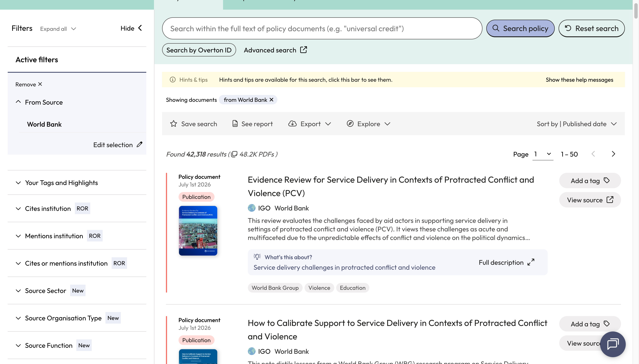Image resolution: width=639 pixels, height=364 pixels.
Task: Click Show these help messages
Action: point(579,80)
